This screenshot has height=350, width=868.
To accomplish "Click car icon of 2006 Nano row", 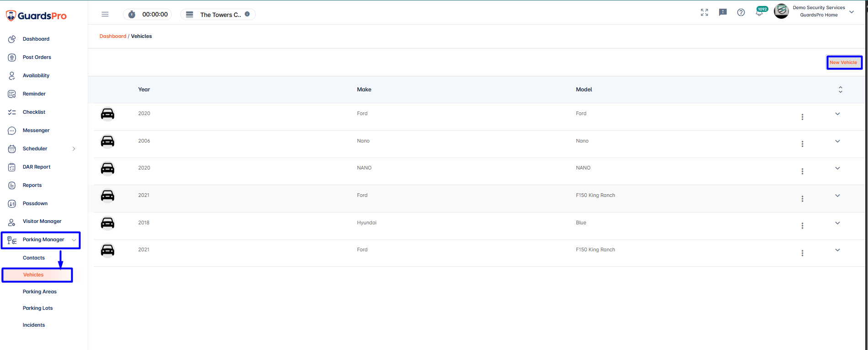I will (x=107, y=141).
